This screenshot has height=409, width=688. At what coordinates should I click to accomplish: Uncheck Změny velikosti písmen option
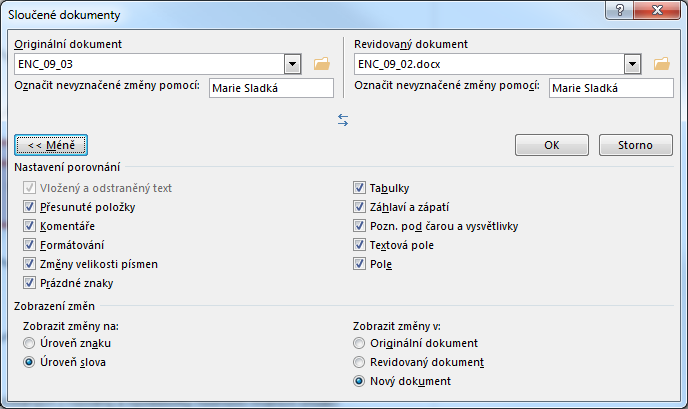(29, 264)
